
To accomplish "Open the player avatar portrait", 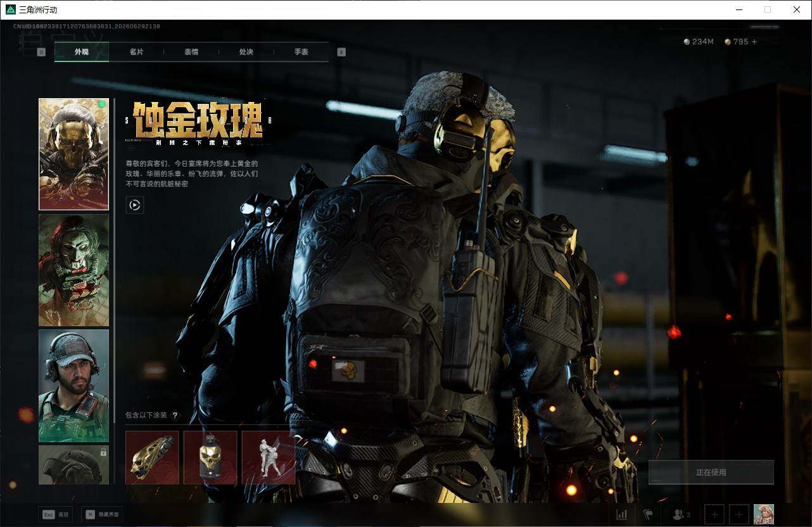I will coord(764,514).
